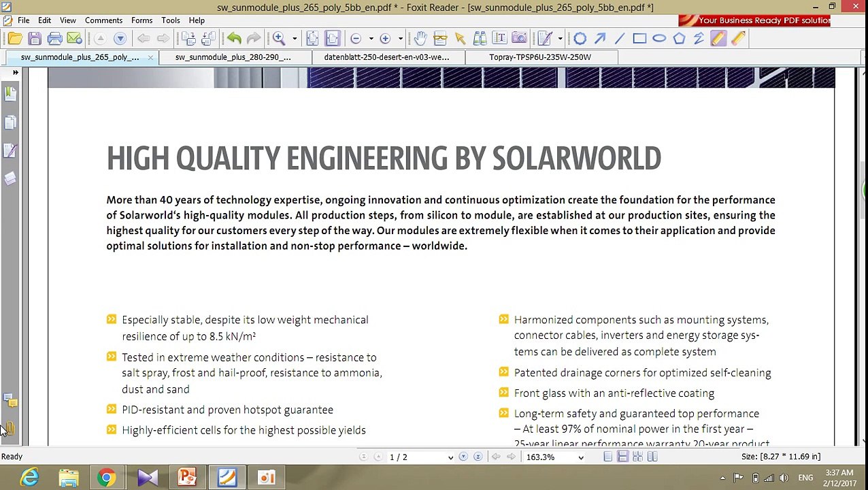Viewport: 868px width, 490px height.
Task: Open the Forms menu
Action: tap(141, 20)
